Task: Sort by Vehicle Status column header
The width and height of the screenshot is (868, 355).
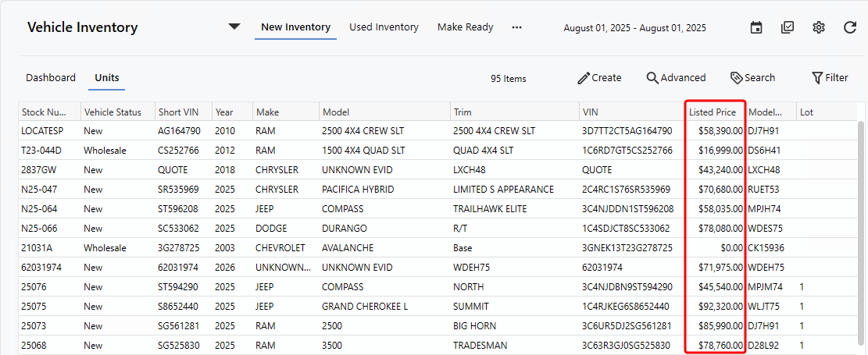Action: pyautogui.click(x=113, y=112)
